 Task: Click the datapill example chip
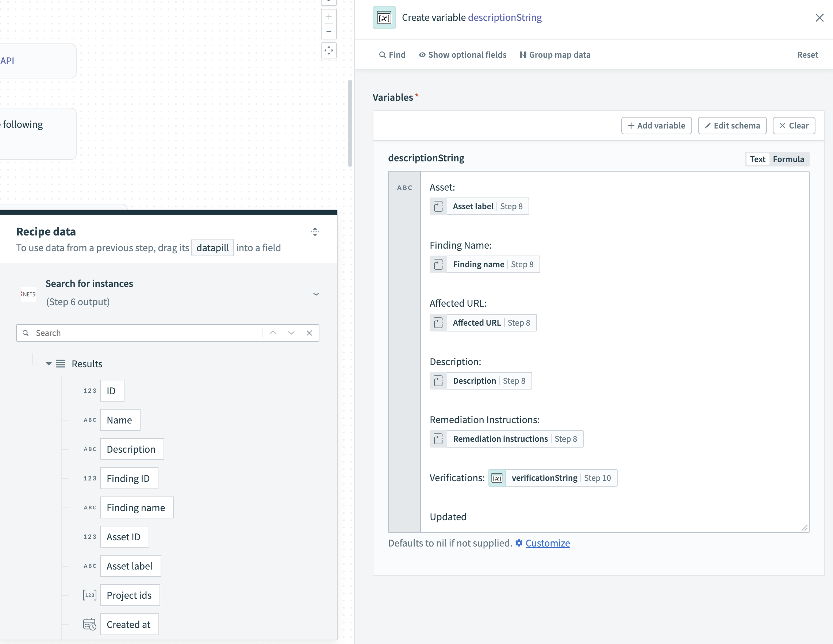(x=212, y=248)
